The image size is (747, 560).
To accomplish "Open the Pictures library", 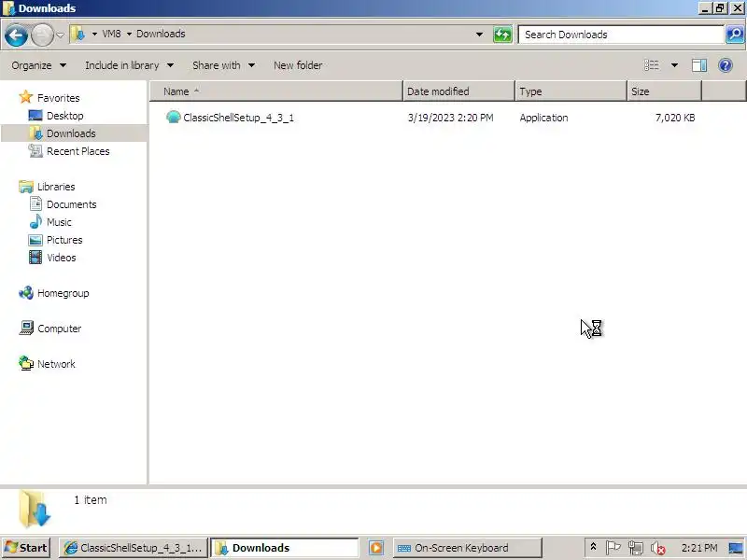I will [x=64, y=240].
